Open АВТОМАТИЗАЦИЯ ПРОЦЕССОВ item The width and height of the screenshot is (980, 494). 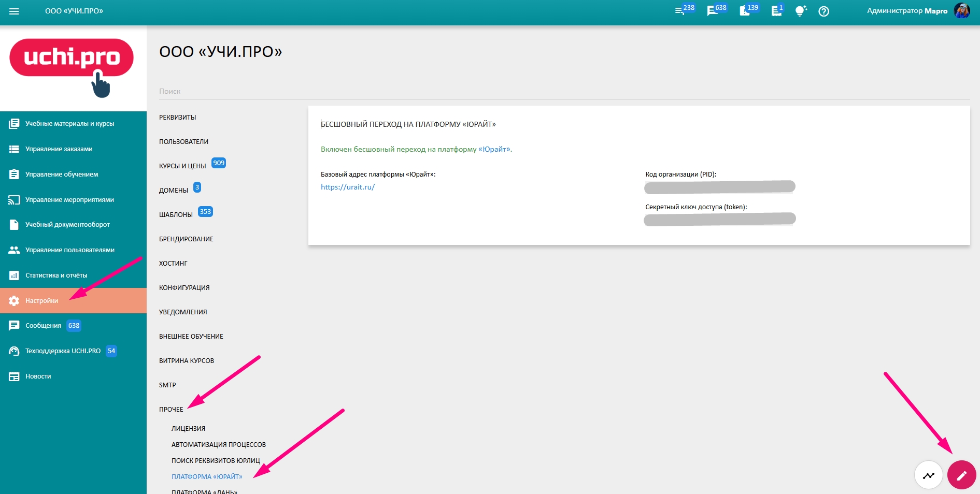(219, 445)
